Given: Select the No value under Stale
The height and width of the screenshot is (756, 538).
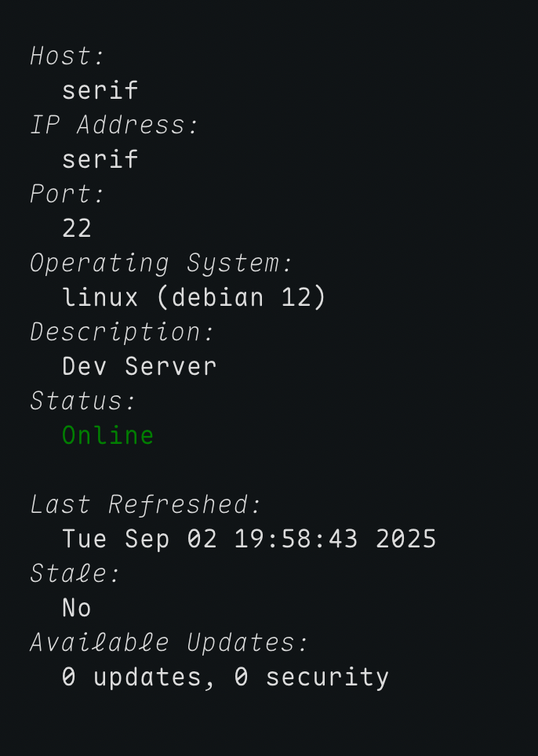Looking at the screenshot, I should [x=77, y=608].
